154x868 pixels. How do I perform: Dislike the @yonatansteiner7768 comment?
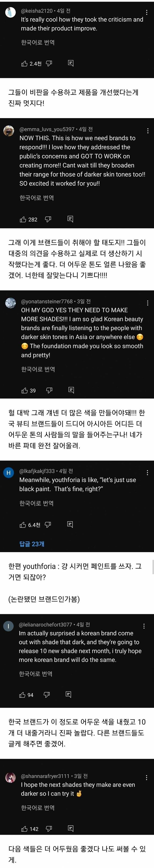click(x=49, y=390)
